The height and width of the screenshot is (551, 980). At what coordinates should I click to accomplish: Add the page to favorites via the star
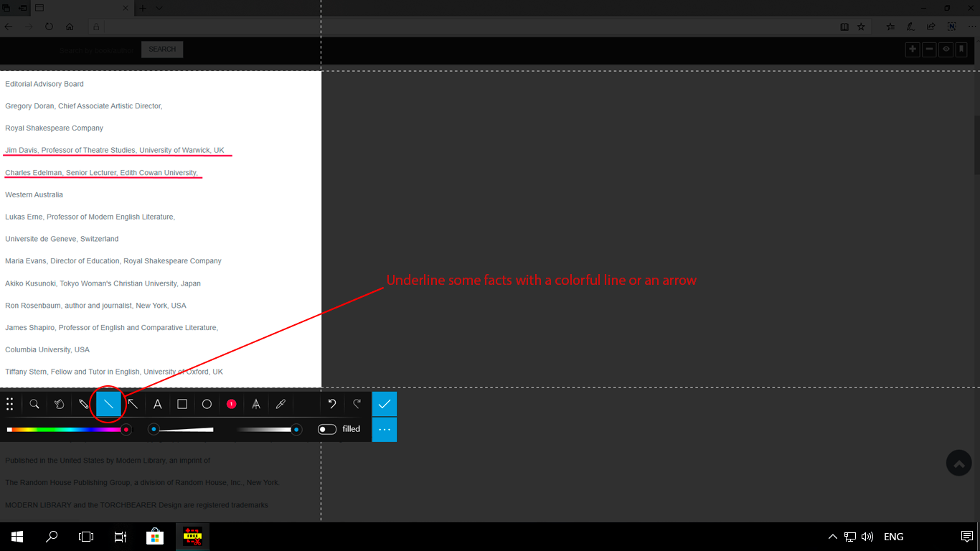860,26
